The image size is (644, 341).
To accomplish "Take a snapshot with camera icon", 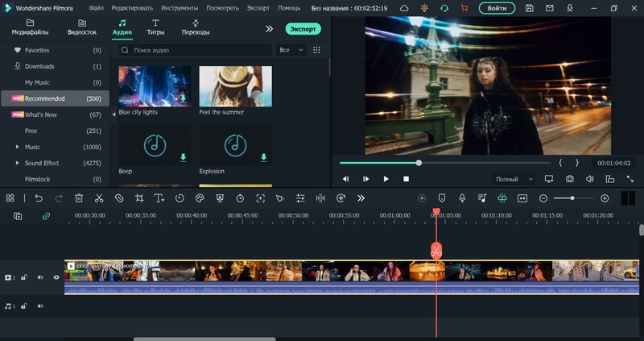I will (x=570, y=179).
